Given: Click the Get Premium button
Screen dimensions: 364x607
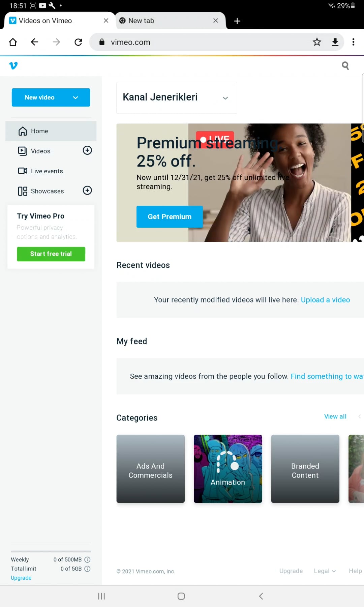Looking at the screenshot, I should (x=170, y=217).
